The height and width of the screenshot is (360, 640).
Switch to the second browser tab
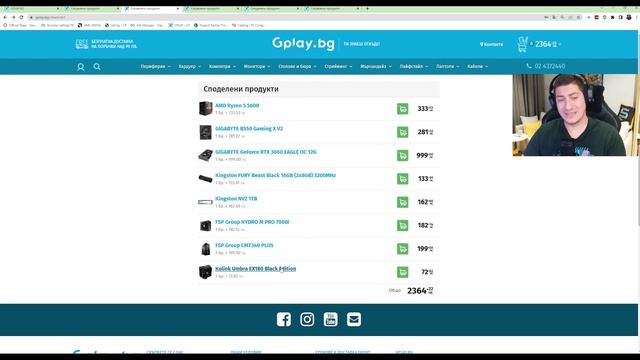pyautogui.click(x=91, y=9)
